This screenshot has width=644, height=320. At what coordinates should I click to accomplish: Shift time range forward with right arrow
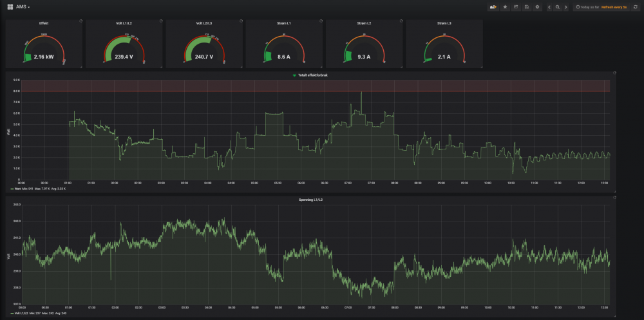tap(566, 6)
